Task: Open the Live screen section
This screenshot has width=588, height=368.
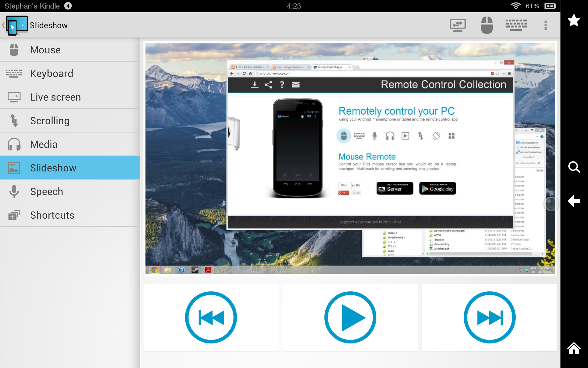Action: 55,97
